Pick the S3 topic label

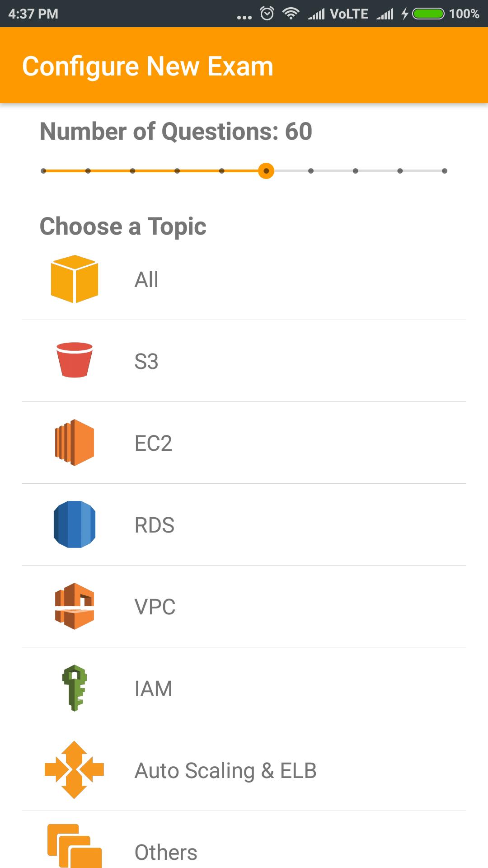(x=146, y=361)
